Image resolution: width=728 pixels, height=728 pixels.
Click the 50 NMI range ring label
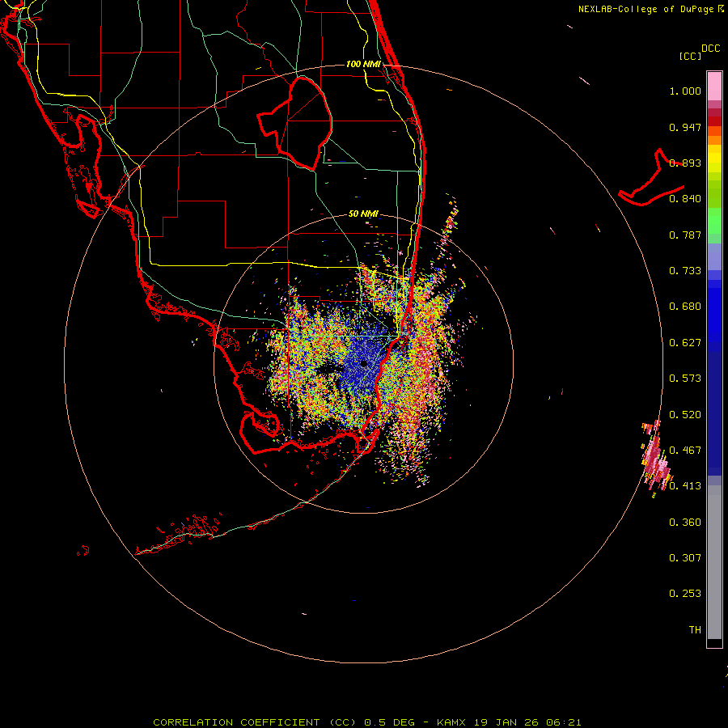pyautogui.click(x=363, y=214)
